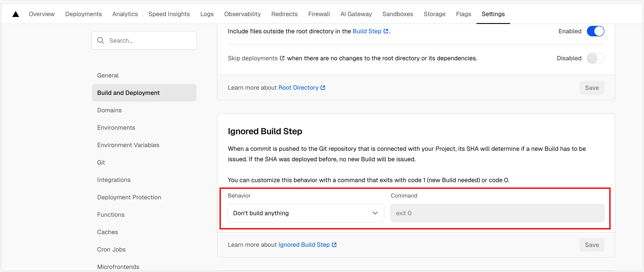Image resolution: width=644 pixels, height=272 pixels.
Task: Go to the Storage tab
Action: click(x=434, y=14)
